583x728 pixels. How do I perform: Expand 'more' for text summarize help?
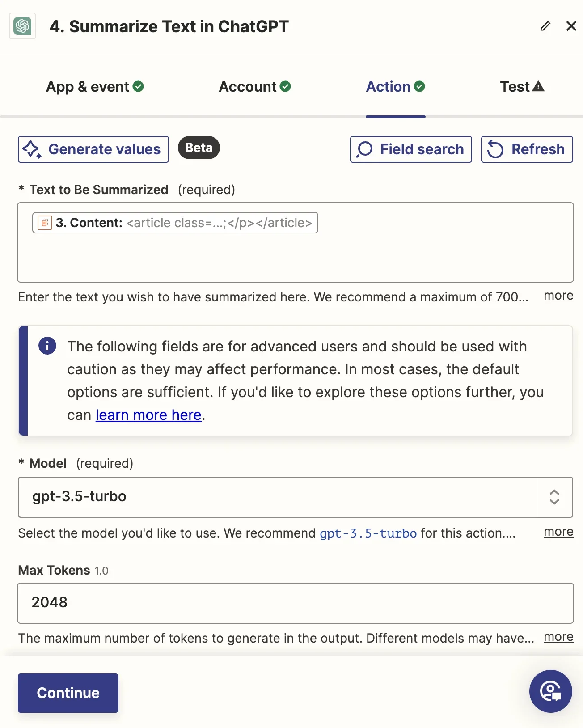[558, 296]
